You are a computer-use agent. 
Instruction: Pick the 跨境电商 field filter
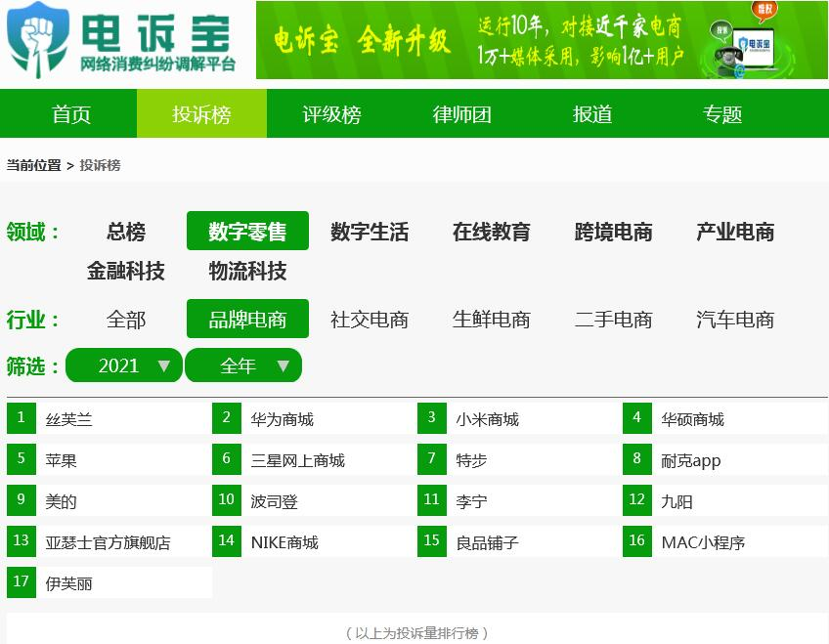[x=613, y=231]
